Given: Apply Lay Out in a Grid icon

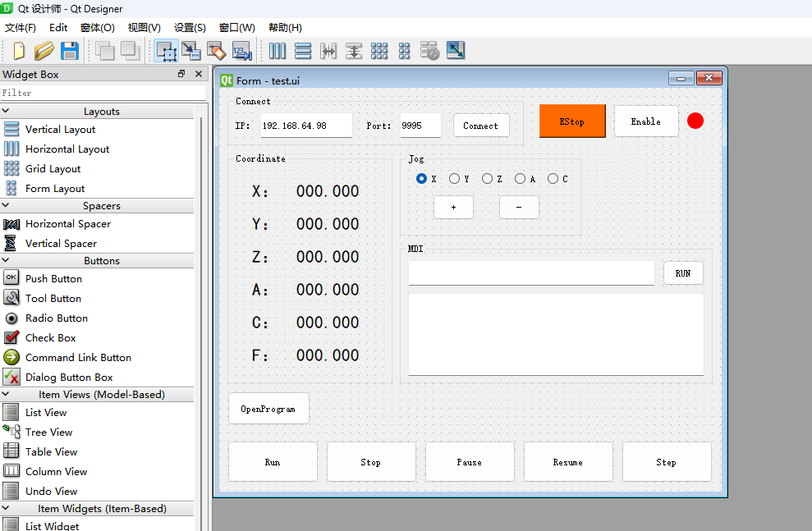Looking at the screenshot, I should coord(379,51).
